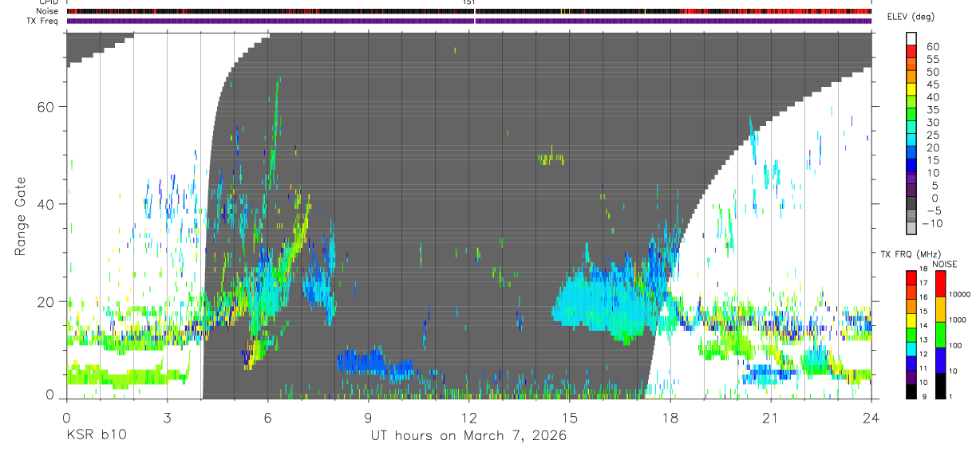Select the black segment of the NOISE colorbar

pyautogui.click(x=940, y=386)
